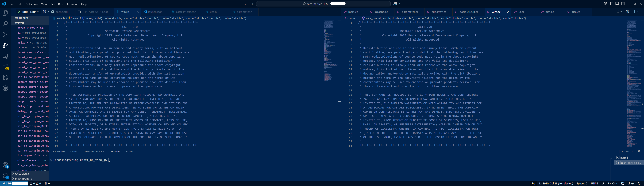
Task: Expand the CALL STACK section
Action: 22,174
